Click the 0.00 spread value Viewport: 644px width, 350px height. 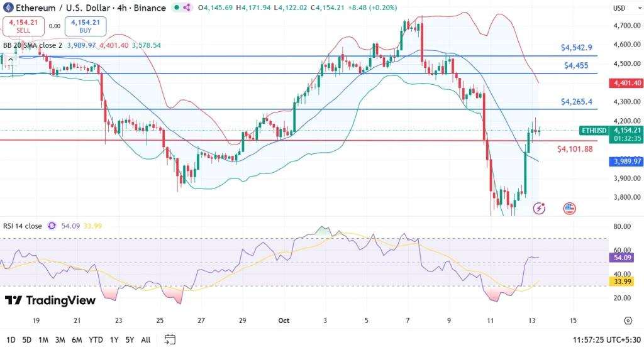tap(55, 26)
